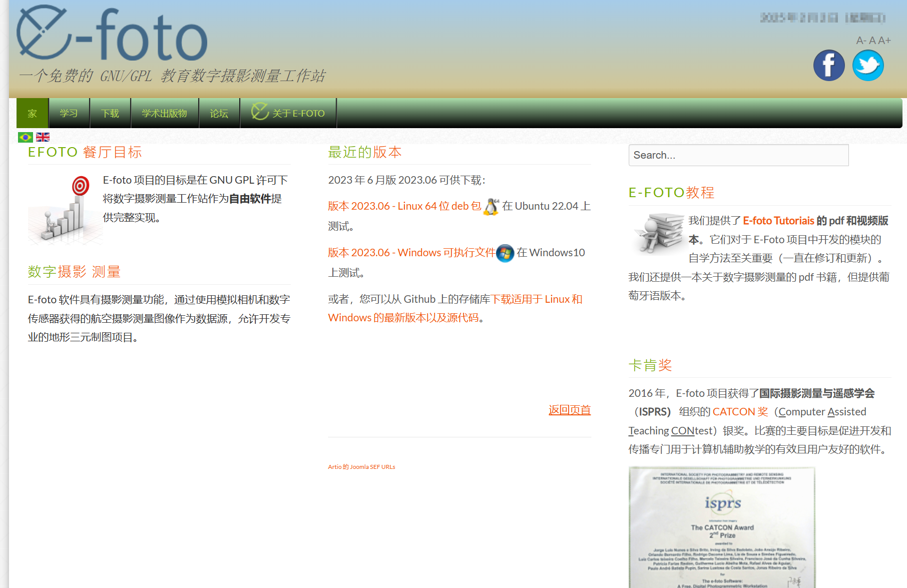This screenshot has height=588, width=907.
Task: Click the E-FOTO教程 heading
Action: [x=672, y=193]
